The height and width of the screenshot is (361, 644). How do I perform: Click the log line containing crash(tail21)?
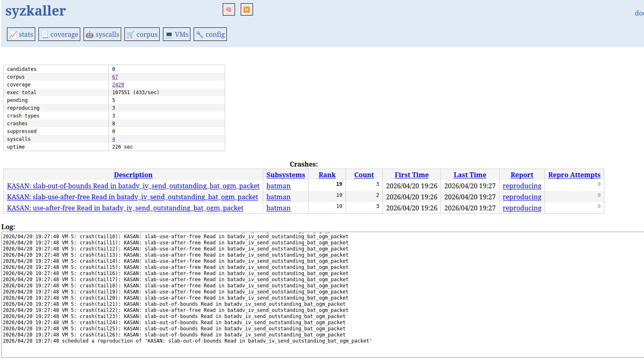[x=174, y=304]
